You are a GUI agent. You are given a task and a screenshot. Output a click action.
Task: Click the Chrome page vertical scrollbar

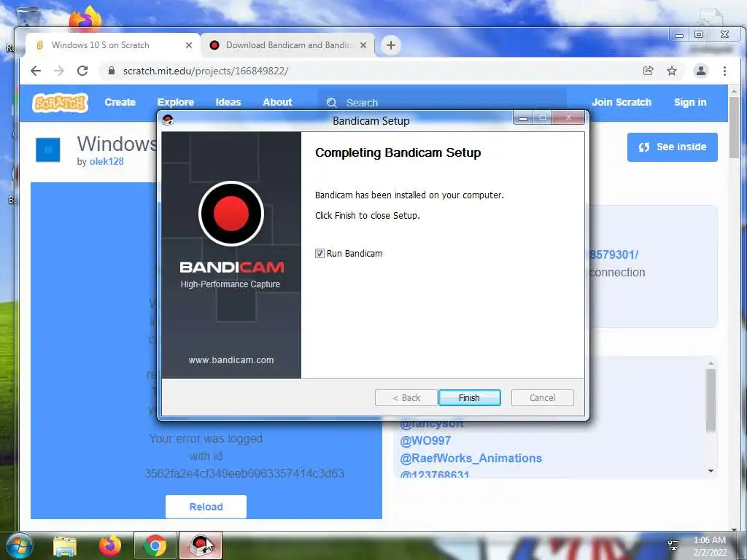pyautogui.click(x=734, y=128)
